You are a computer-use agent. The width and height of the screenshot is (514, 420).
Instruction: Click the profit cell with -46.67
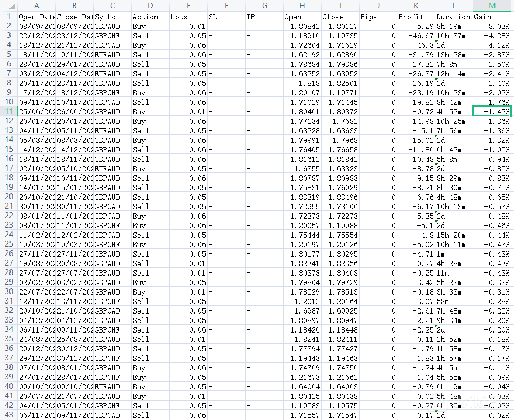point(416,36)
